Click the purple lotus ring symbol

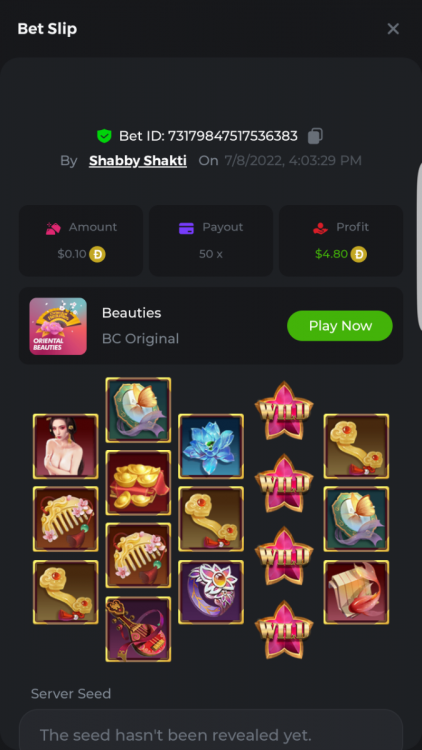tap(211, 592)
